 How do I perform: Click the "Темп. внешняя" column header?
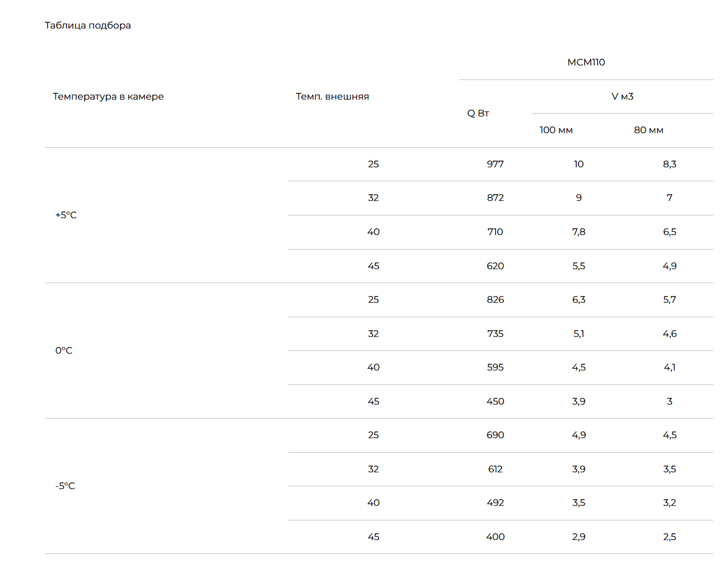332,96
